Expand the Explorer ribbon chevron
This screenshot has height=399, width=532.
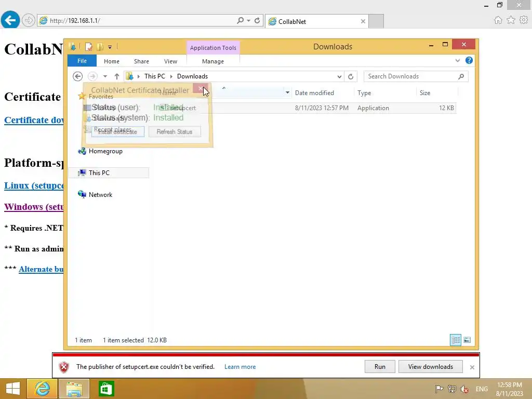(458, 60)
